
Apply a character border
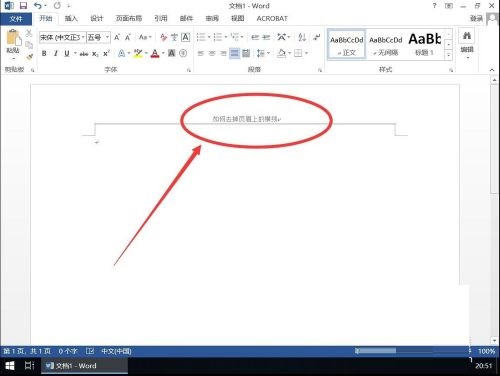(185, 37)
